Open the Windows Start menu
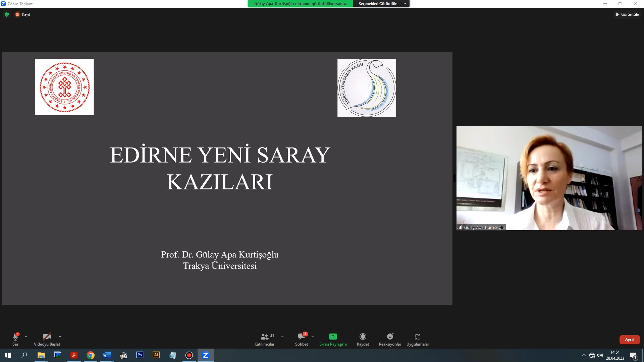Viewport: 644px width, 362px height. (x=8, y=355)
